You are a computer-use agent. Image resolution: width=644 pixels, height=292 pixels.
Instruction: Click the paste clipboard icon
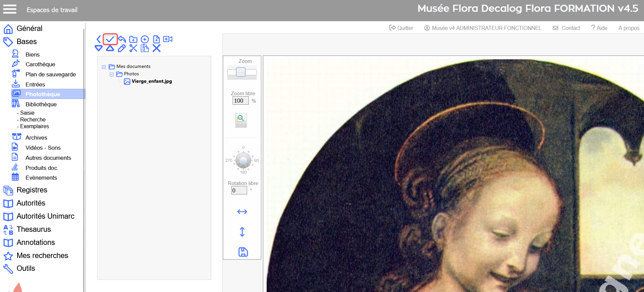[x=145, y=48]
